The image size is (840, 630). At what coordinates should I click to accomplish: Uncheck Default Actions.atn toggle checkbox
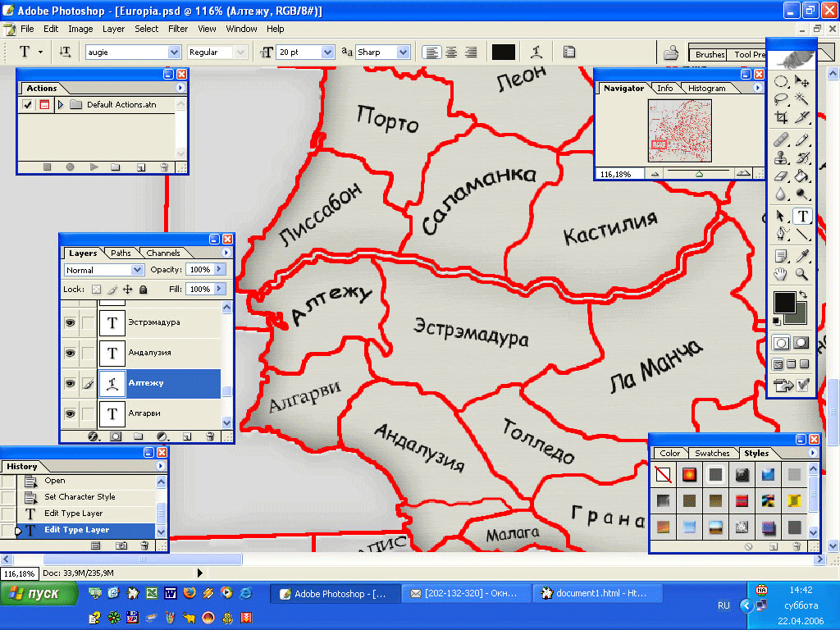point(27,105)
